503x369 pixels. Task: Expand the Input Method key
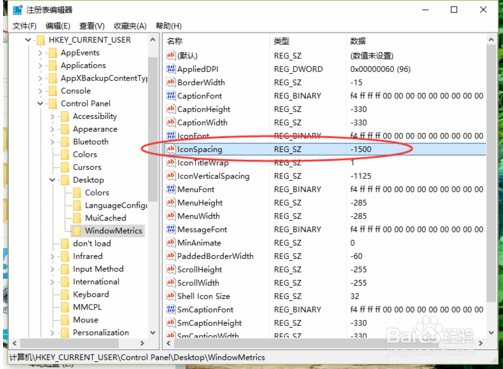pyautogui.click(x=52, y=269)
